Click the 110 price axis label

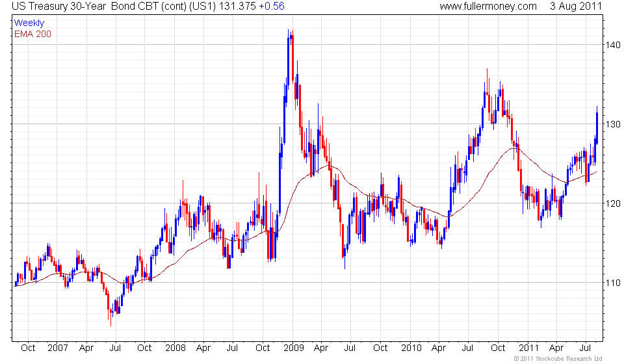coord(613,283)
